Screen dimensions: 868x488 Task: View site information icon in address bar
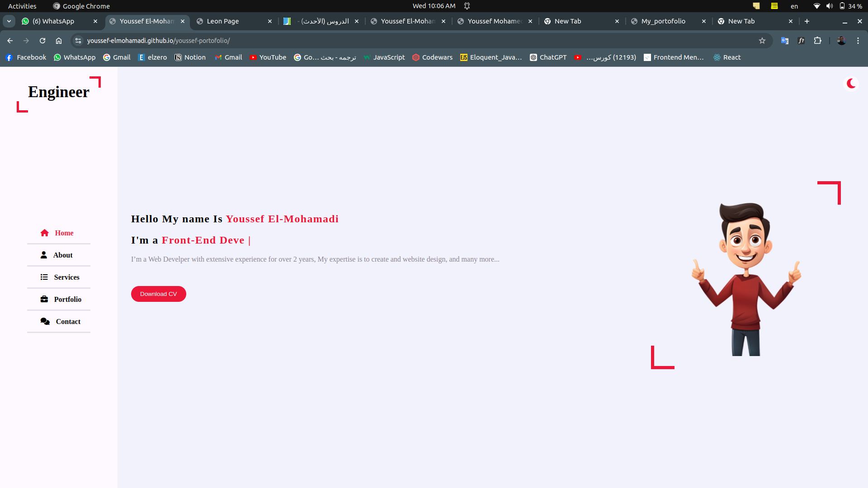pyautogui.click(x=78, y=41)
